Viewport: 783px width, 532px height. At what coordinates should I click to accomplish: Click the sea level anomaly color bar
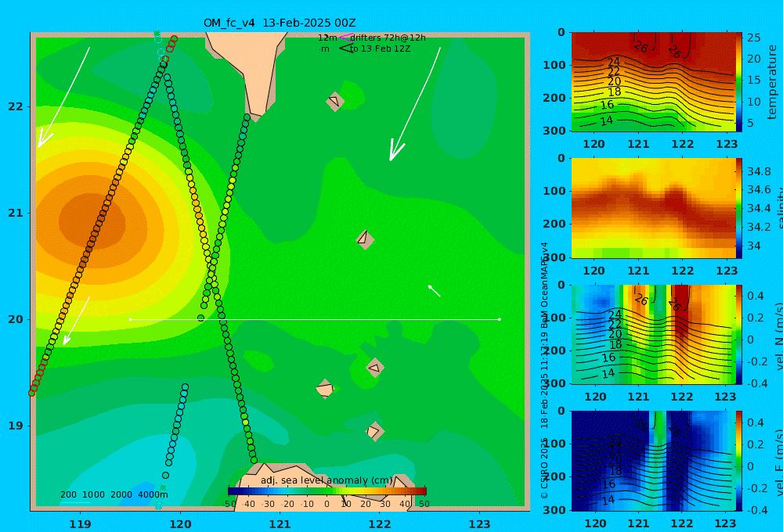click(327, 491)
